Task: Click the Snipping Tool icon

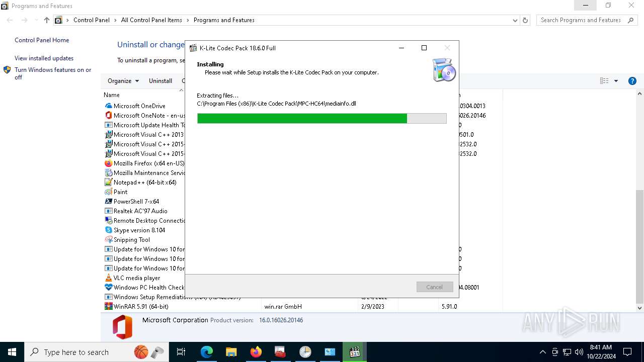Action: point(108,239)
